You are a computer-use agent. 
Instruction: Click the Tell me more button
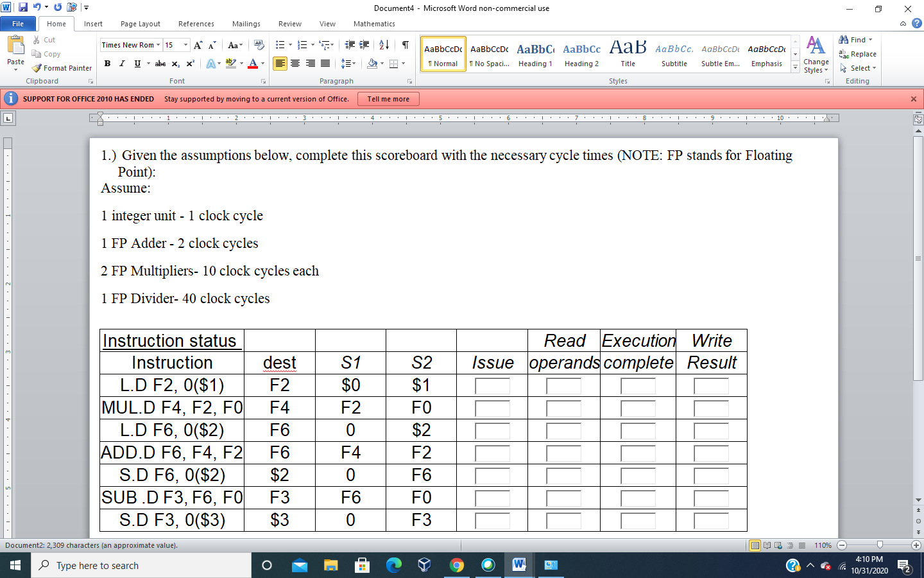(388, 99)
